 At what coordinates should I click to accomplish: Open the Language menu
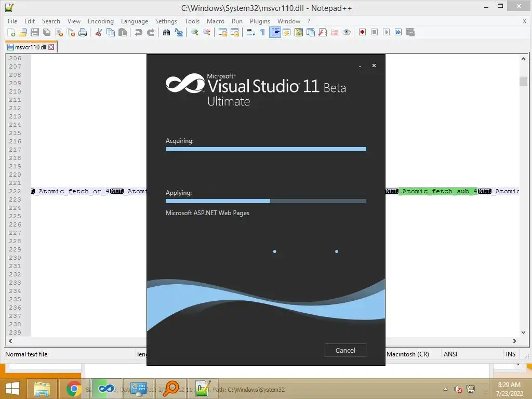point(135,21)
